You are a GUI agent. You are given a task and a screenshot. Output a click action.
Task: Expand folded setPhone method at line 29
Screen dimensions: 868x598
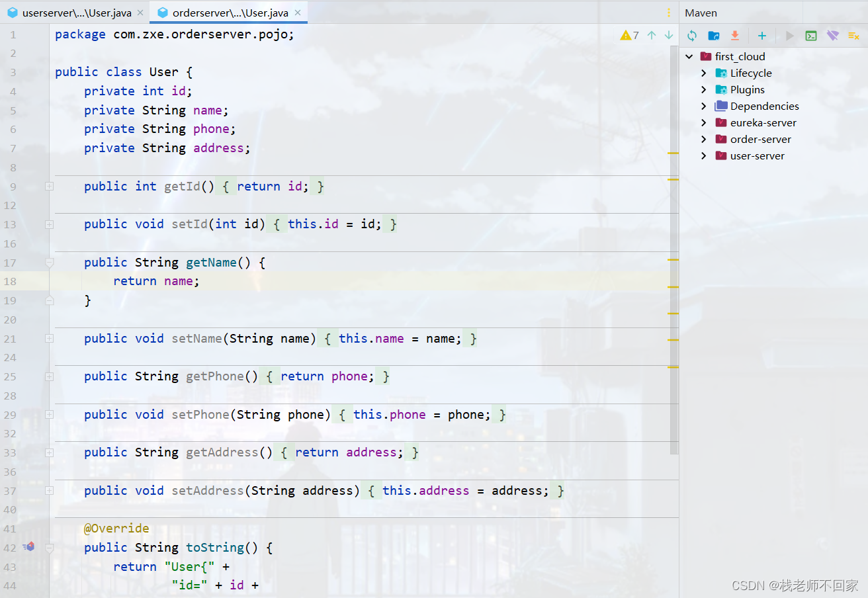[x=49, y=414]
